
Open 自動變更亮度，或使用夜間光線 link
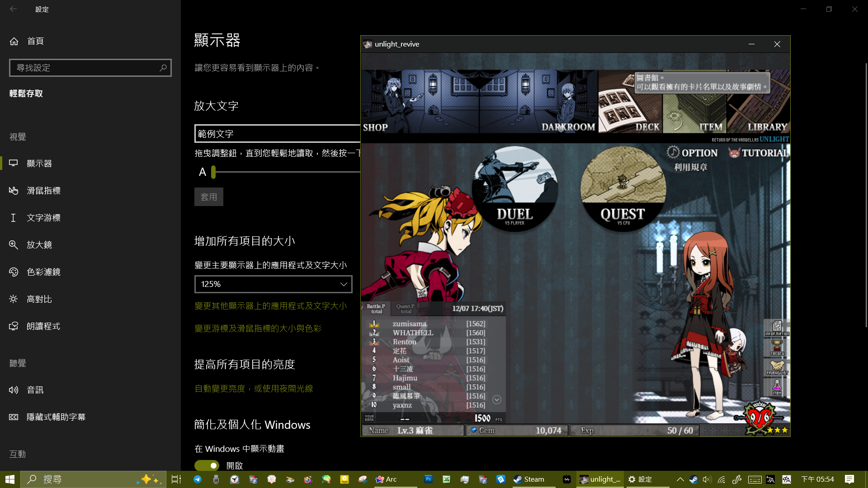[254, 389]
